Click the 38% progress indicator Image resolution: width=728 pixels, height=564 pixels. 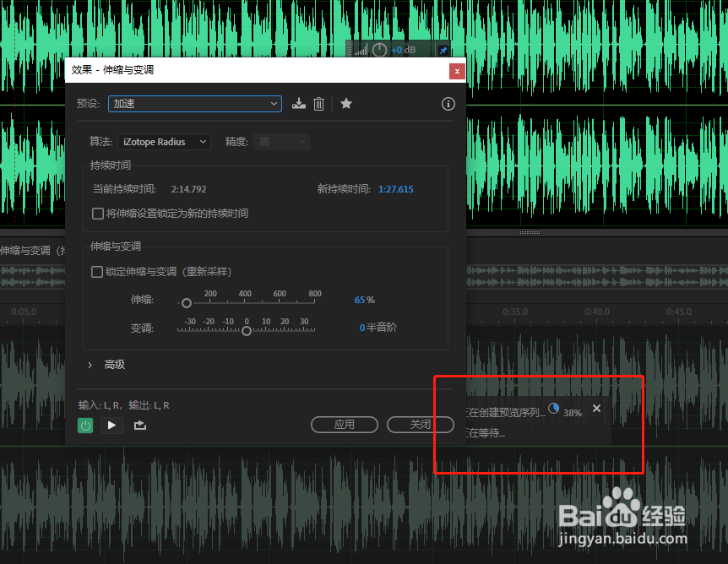point(572,413)
